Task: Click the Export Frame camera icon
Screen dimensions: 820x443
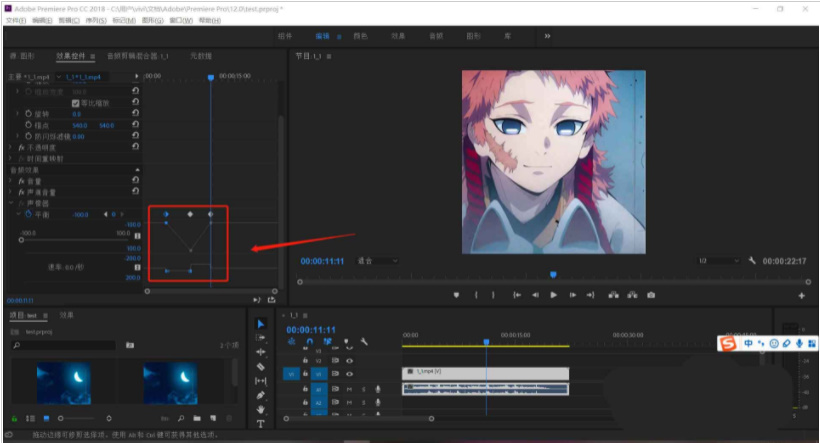Action: [x=651, y=295]
